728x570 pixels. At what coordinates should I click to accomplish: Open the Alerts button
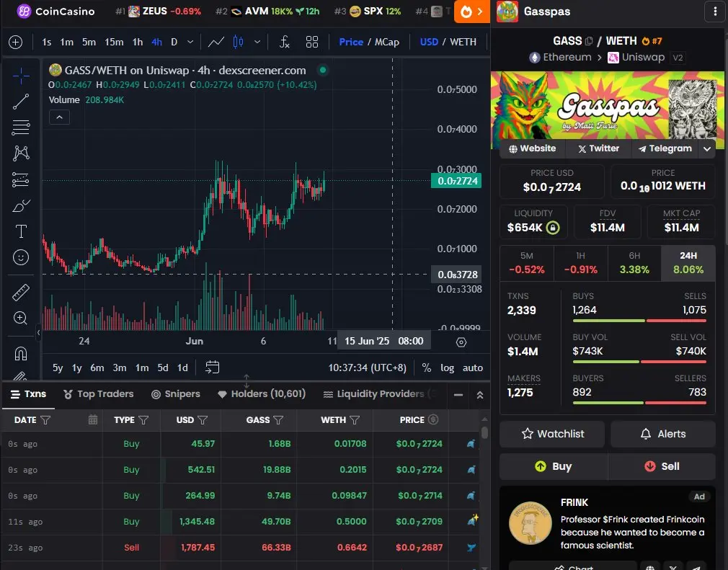(663, 434)
